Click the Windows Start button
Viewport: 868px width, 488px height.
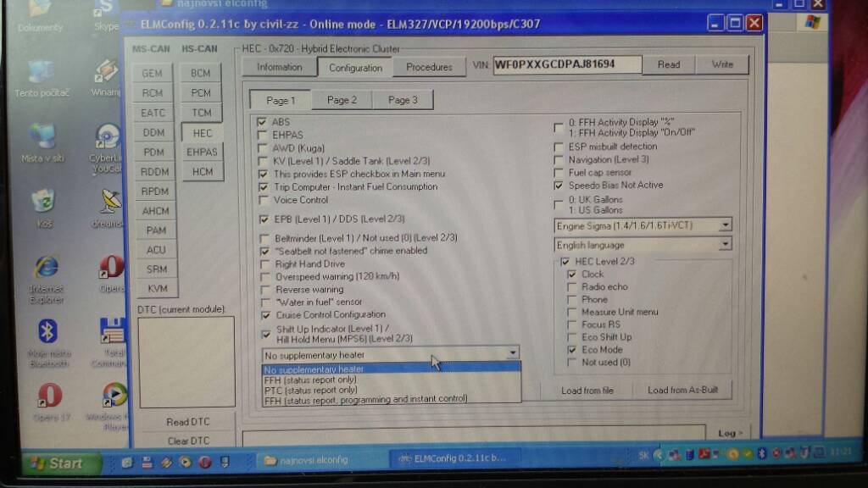56,463
